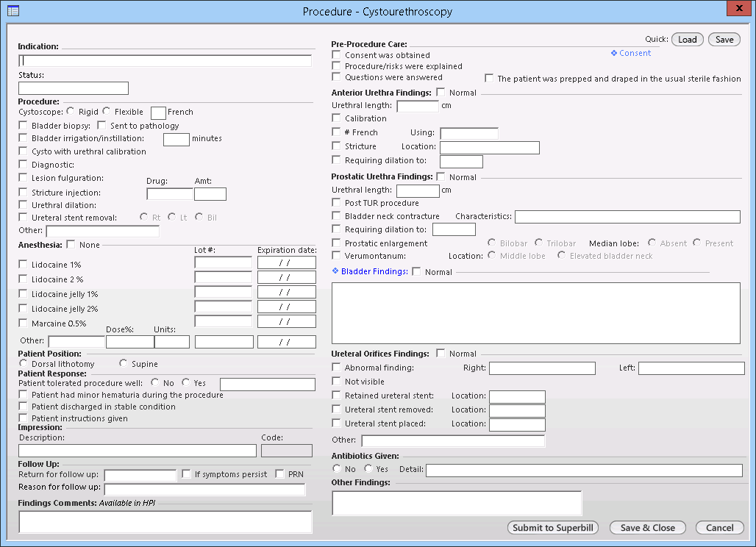
Task: Check Anesthesia None
Action: (71, 244)
